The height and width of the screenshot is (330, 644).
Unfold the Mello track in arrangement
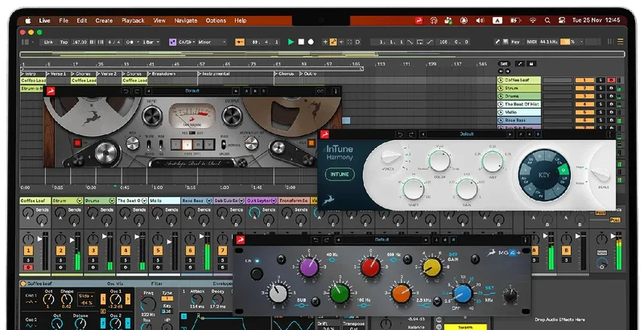[x=501, y=112]
